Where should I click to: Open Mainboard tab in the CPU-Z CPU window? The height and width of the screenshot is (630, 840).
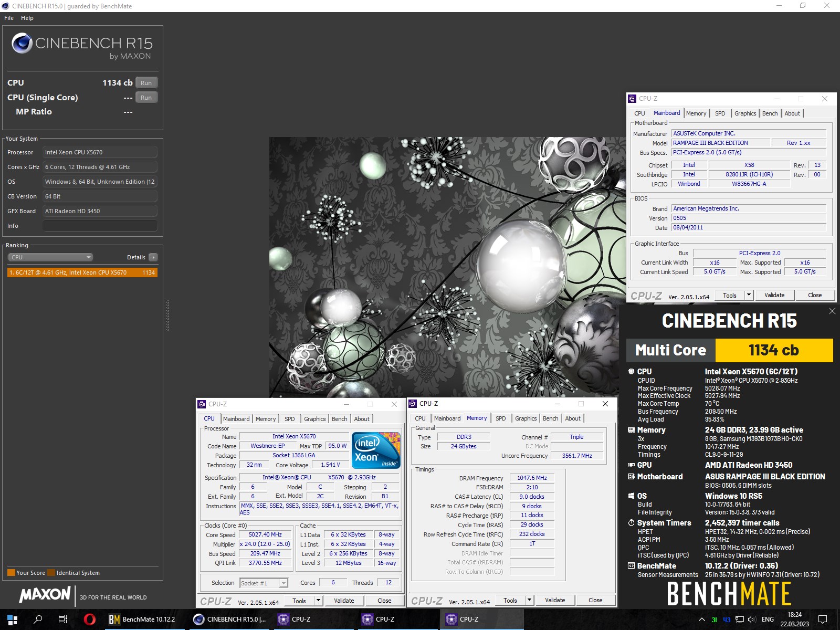coord(236,419)
